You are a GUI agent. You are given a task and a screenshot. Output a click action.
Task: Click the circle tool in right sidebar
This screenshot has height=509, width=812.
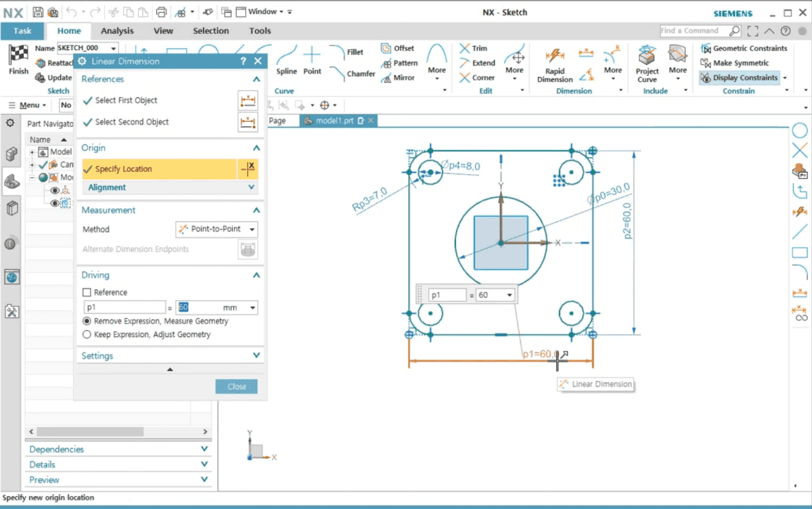(800, 131)
